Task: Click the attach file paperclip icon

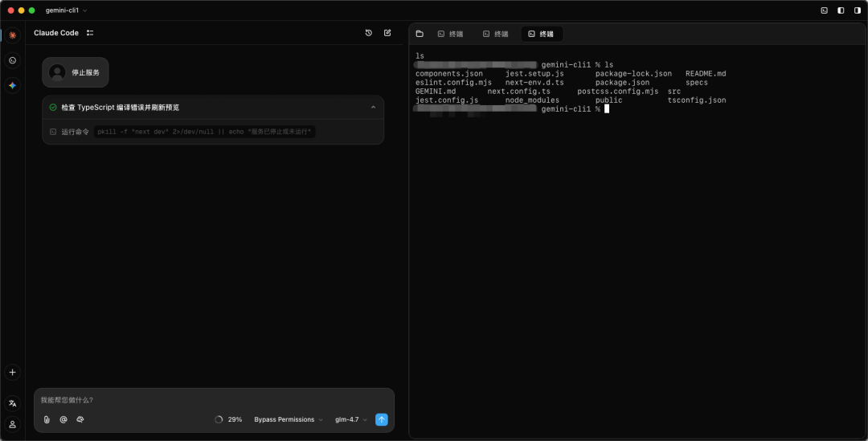Action: [47, 419]
